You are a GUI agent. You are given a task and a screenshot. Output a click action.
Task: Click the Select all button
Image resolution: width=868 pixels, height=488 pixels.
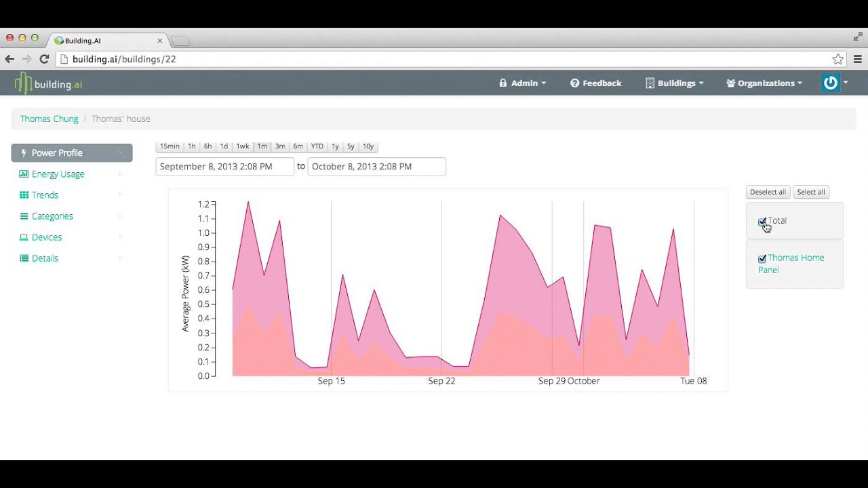pyautogui.click(x=811, y=192)
